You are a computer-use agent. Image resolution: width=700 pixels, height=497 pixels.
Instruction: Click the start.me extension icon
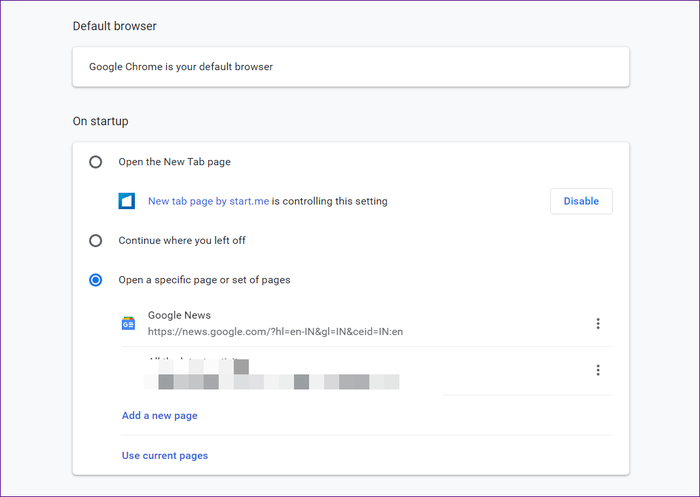tap(127, 201)
